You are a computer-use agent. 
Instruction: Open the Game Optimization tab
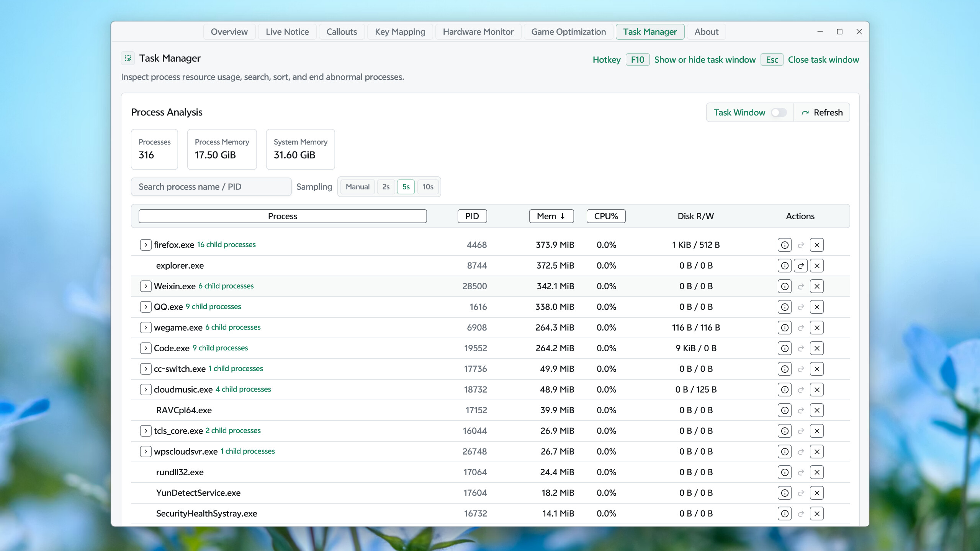pos(568,32)
